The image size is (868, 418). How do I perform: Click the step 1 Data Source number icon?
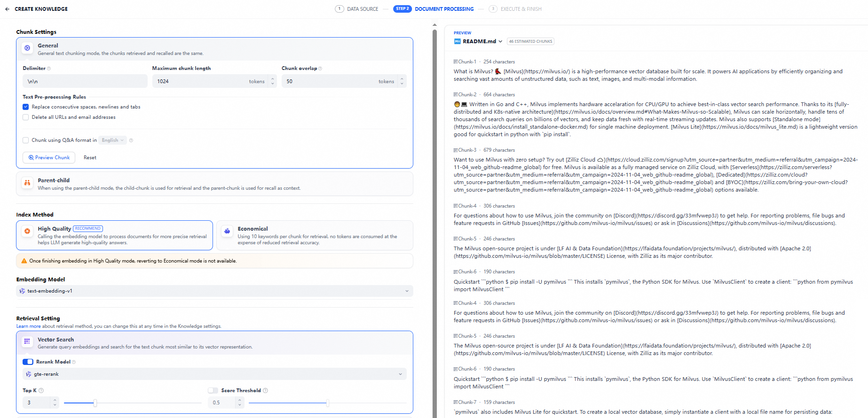(339, 9)
